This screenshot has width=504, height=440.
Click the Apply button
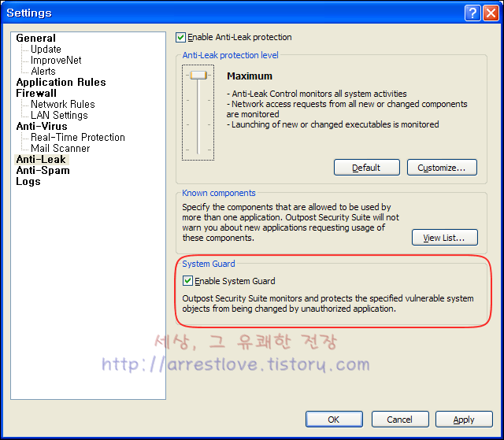pos(464,419)
